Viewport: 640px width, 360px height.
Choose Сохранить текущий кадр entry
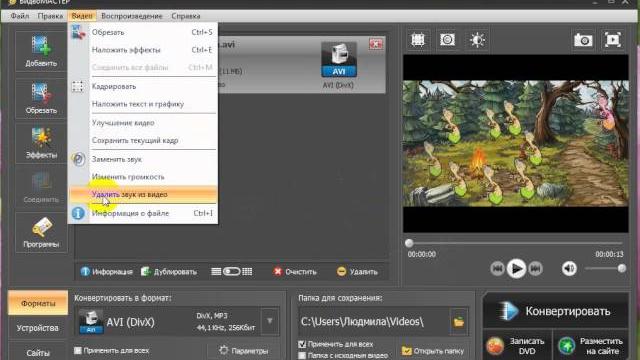(x=143, y=140)
